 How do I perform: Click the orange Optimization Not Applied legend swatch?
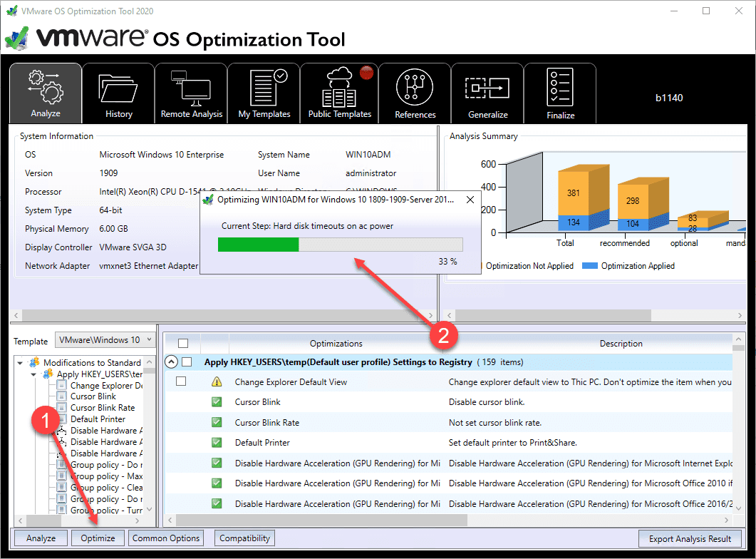(x=481, y=266)
